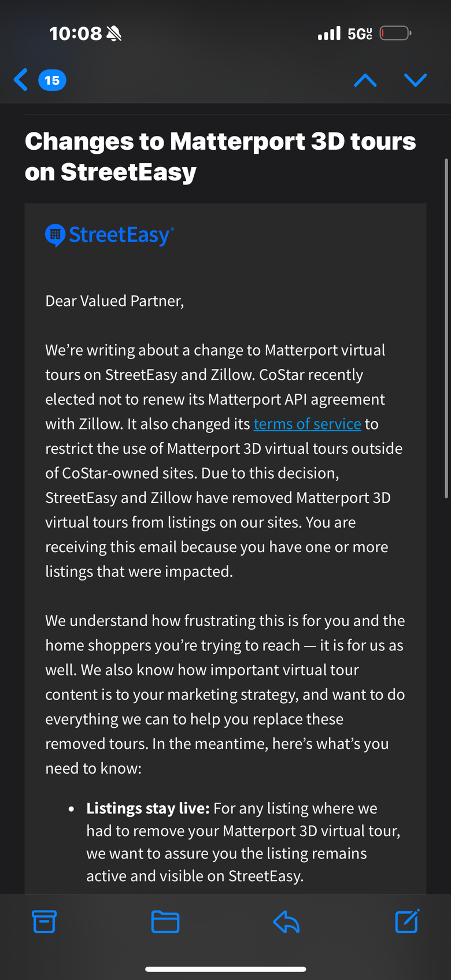This screenshot has height=980, width=451.
Task: Tap the back chevron to return to inbox
Action: click(21, 80)
